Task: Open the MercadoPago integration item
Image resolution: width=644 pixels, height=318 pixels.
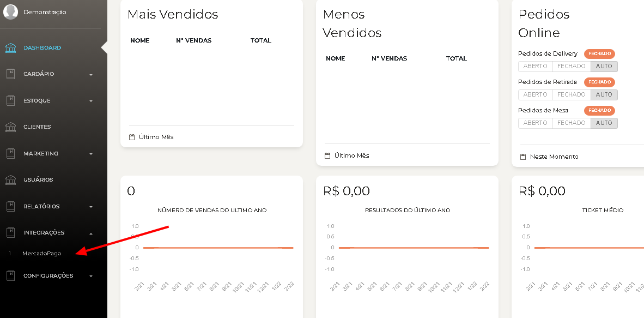Action: click(x=42, y=254)
